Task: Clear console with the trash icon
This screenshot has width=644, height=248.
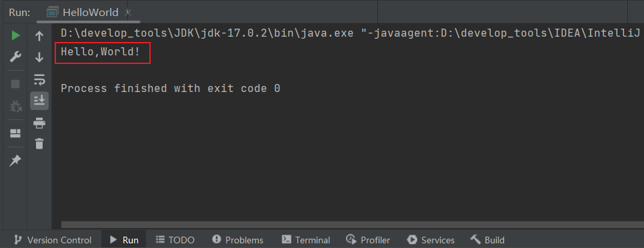Action: click(39, 144)
